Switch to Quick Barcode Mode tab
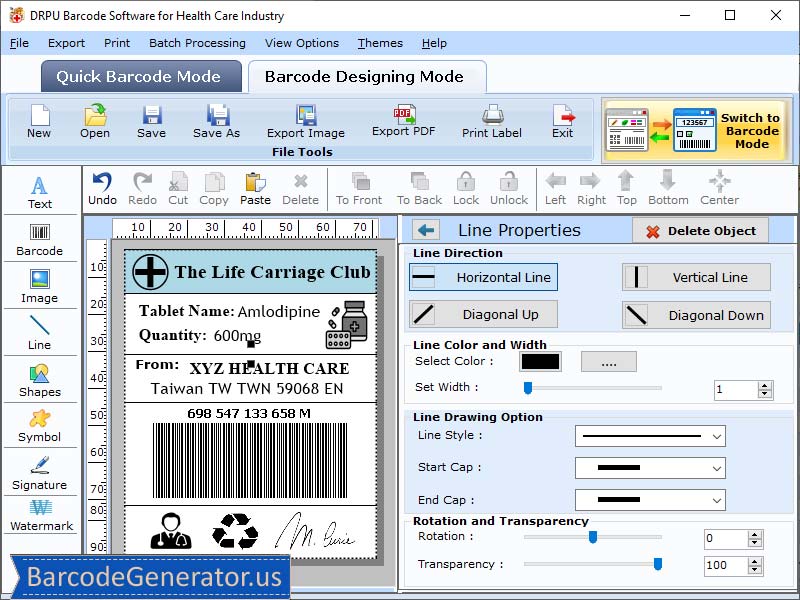Image resolution: width=800 pixels, height=600 pixels. [140, 76]
